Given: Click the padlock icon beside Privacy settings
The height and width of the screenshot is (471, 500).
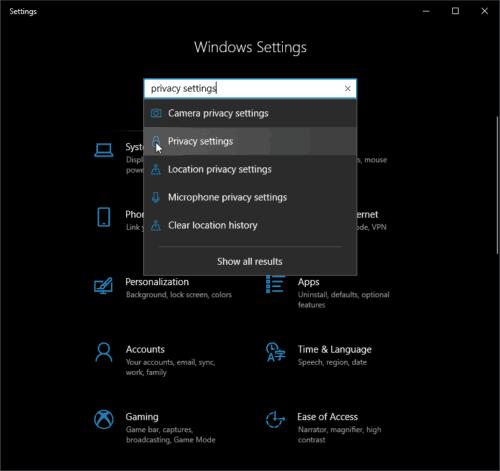Looking at the screenshot, I should coord(156,141).
